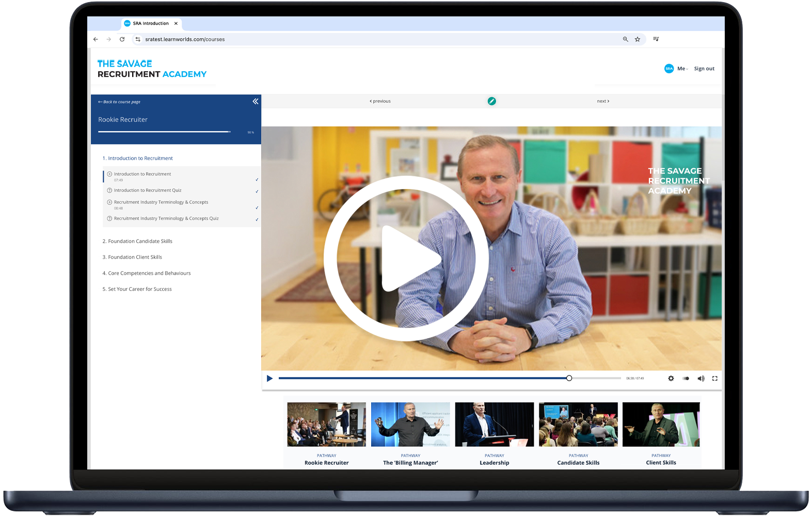The height and width of the screenshot is (517, 812).
Task: Click the green pencil edit icon
Action: 492,101
